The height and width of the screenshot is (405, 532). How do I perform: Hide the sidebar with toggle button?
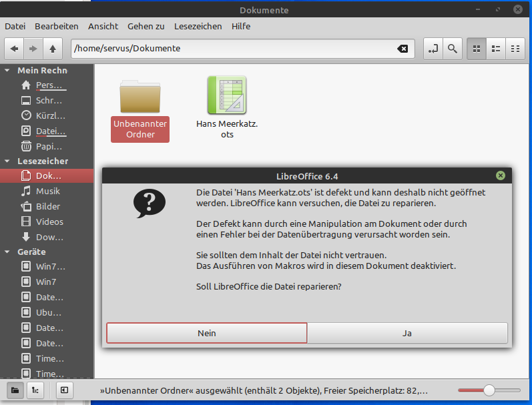(64, 390)
